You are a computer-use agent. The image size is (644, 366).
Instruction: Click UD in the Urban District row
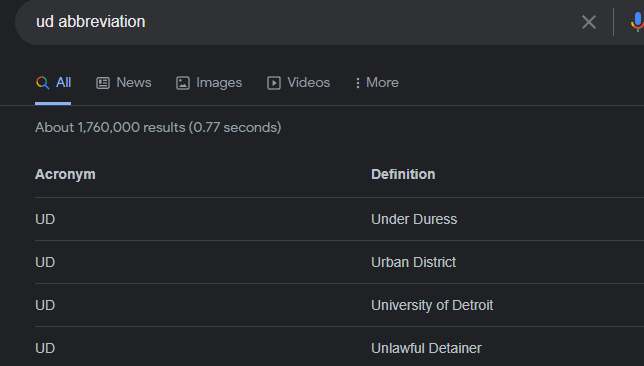[45, 262]
